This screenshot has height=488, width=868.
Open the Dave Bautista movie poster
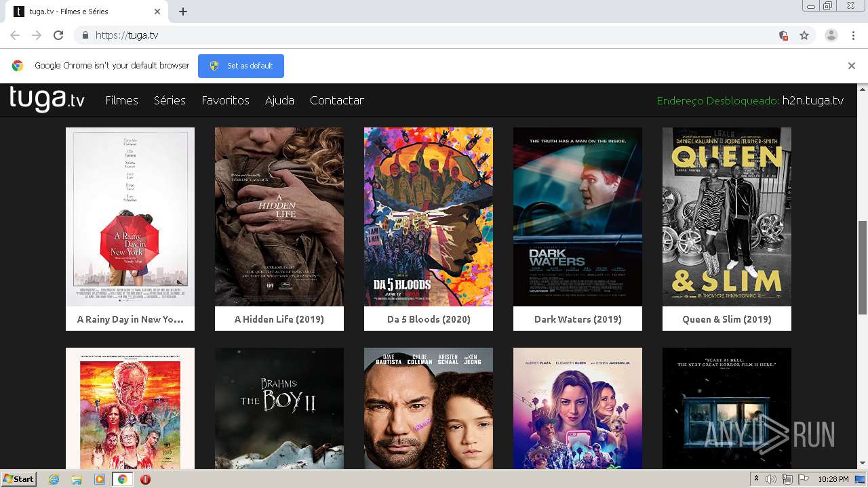(429, 409)
